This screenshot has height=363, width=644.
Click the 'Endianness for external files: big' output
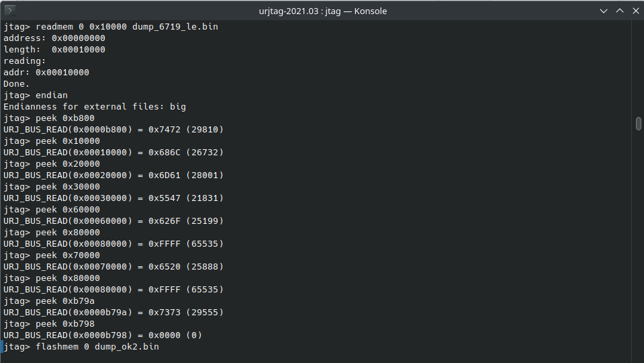(95, 107)
